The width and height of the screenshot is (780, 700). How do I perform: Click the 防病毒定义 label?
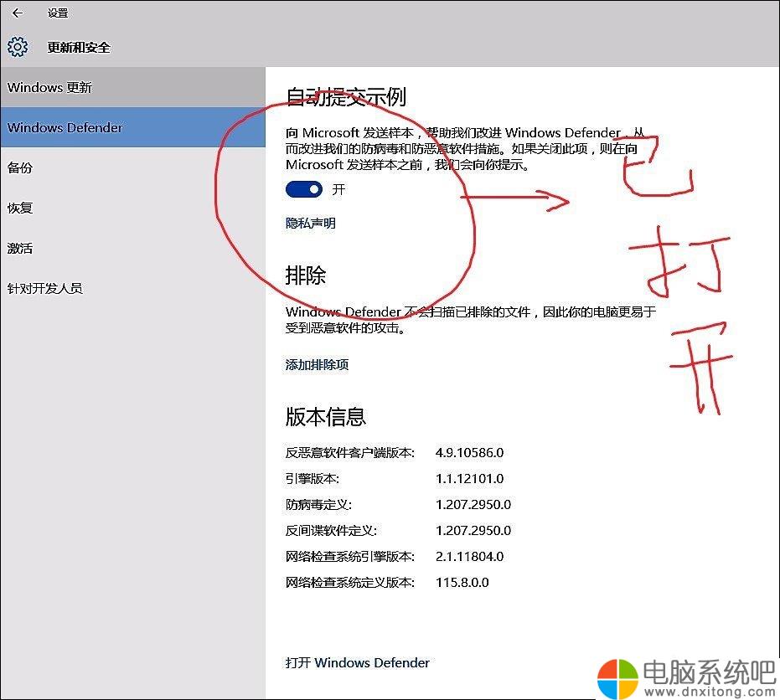318,505
